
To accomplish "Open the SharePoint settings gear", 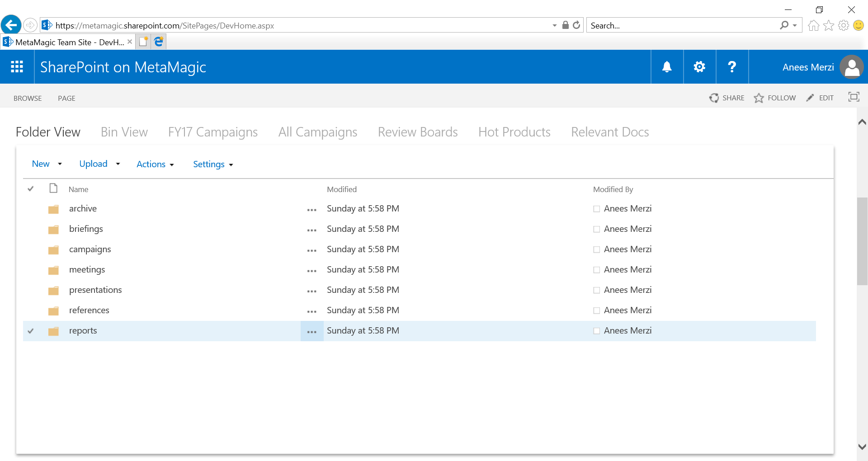I will 699,67.
